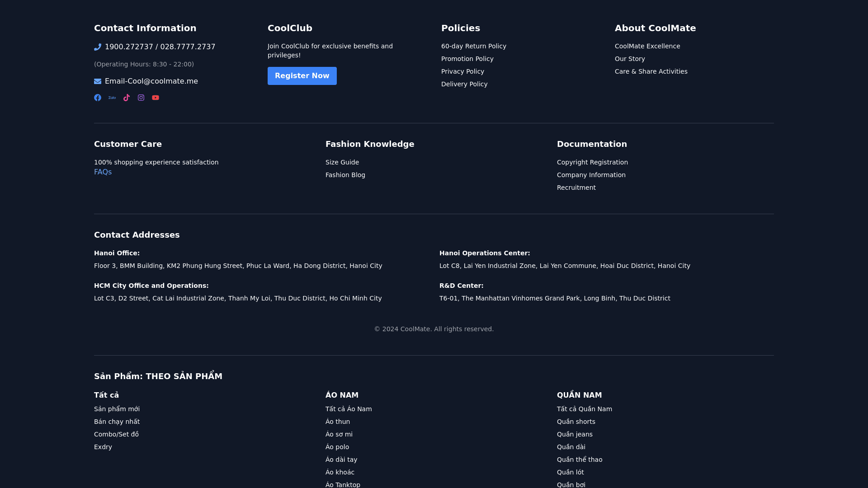
Task: Open the Áo polo category link
Action: pos(337,447)
